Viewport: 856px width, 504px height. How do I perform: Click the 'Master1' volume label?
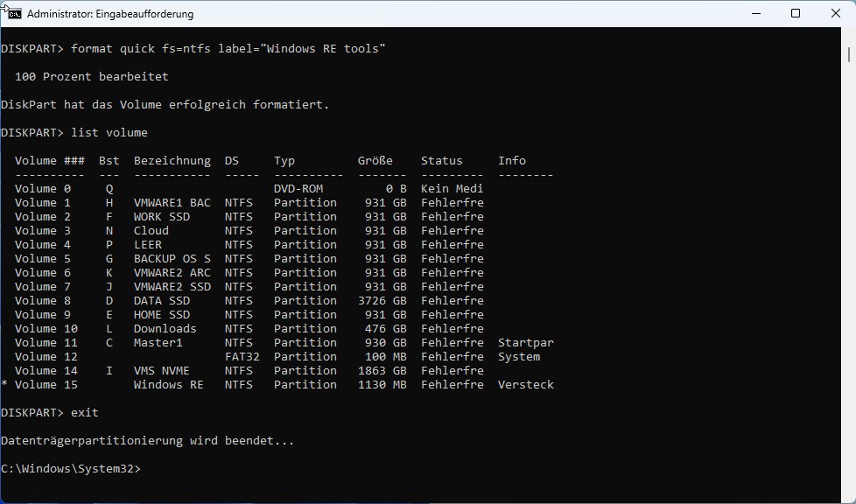158,343
